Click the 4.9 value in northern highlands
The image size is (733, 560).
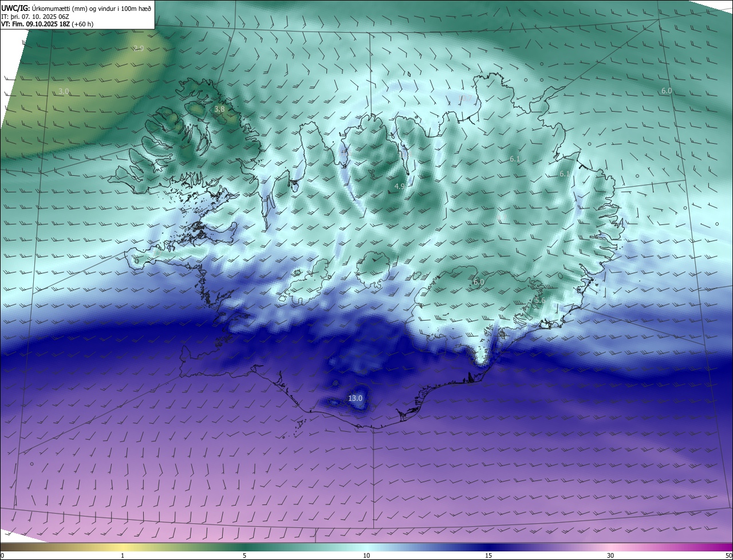pyautogui.click(x=400, y=187)
